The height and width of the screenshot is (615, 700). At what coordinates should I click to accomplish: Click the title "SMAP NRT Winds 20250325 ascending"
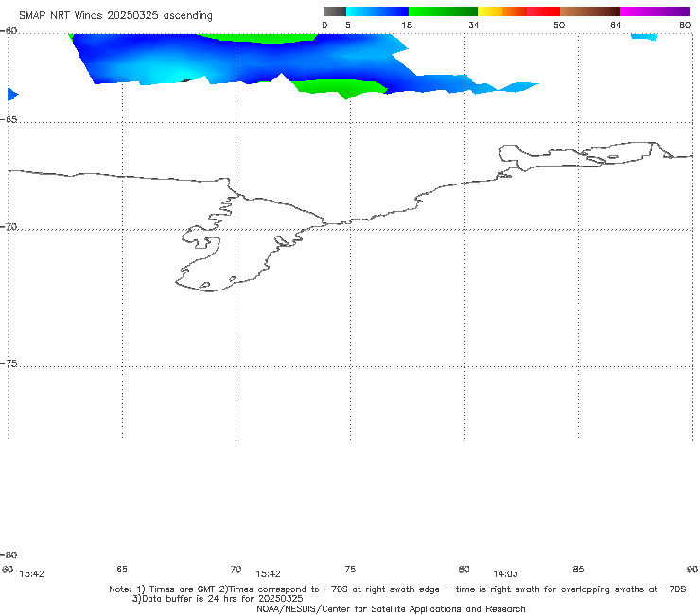coord(115,15)
